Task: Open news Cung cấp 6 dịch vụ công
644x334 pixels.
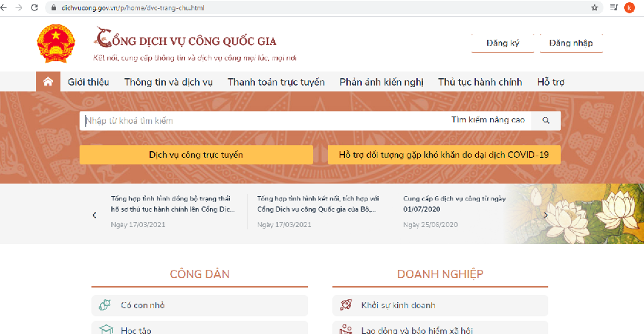Action: tap(454, 203)
